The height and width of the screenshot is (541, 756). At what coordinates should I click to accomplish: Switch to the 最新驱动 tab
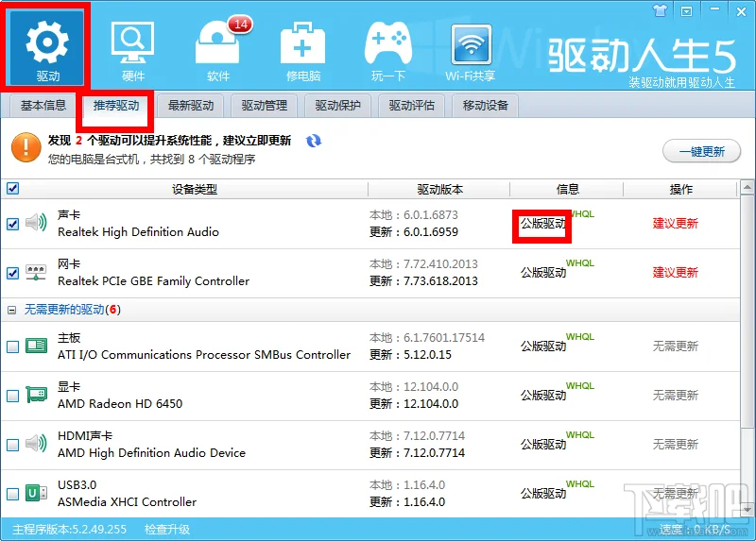click(191, 106)
